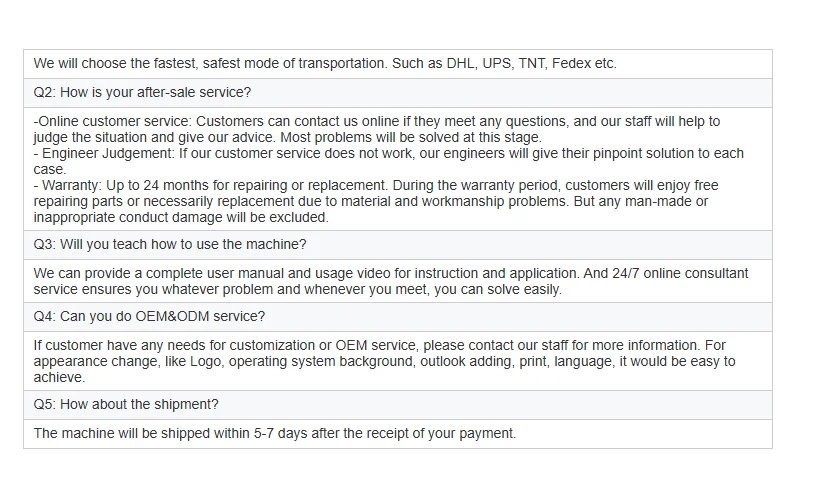This screenshot has height=504, width=815.
Task: Click the word Fedex in first row
Action: point(571,63)
